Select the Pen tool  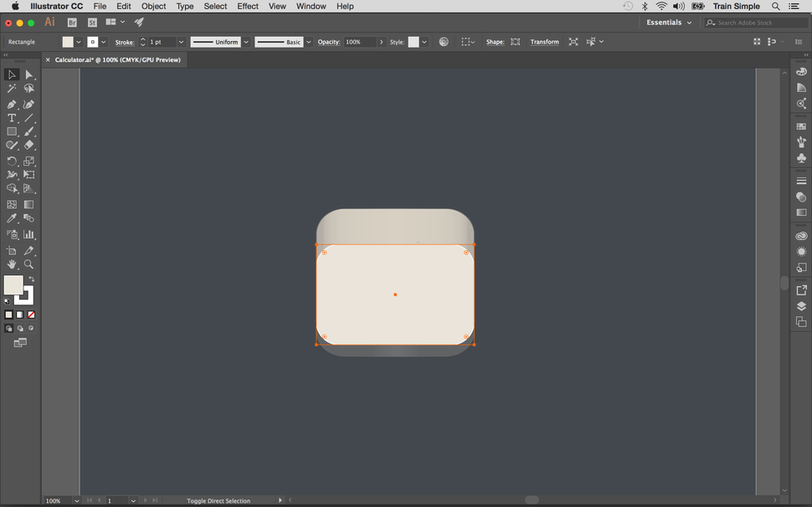click(x=12, y=103)
